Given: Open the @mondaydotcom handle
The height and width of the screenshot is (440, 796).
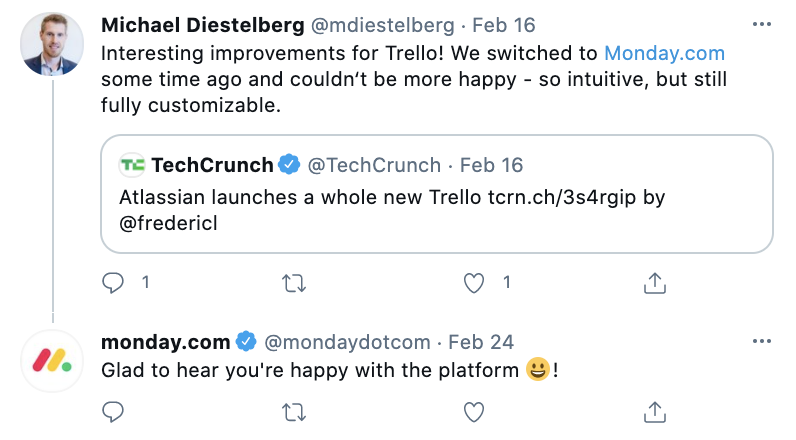Looking at the screenshot, I should click(x=348, y=342).
